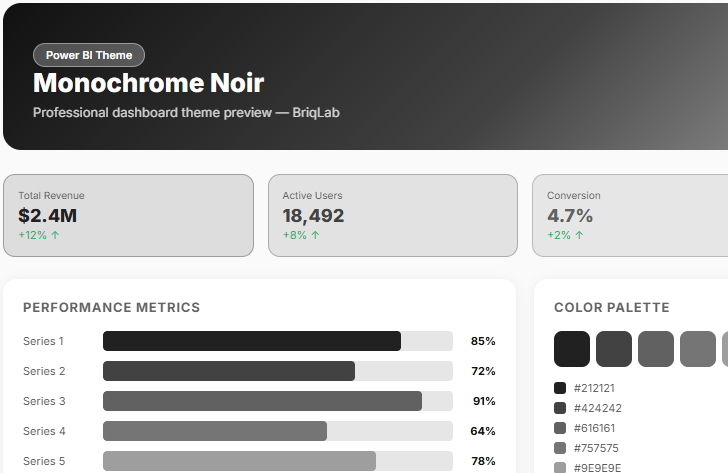Open the Conversion KPI card
The width and height of the screenshot is (728, 473).
630,215
